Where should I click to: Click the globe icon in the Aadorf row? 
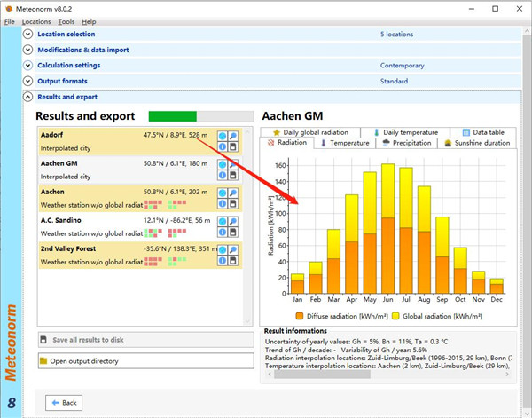click(223, 137)
